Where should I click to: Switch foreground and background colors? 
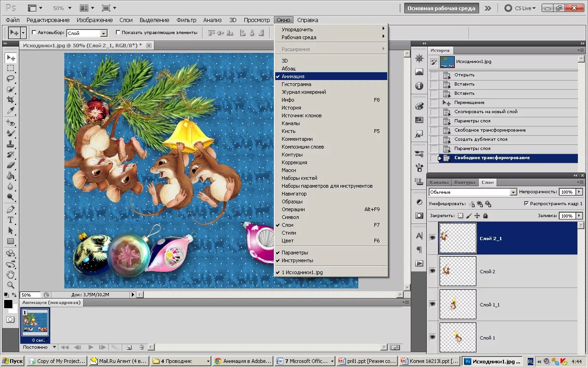pyautogui.click(x=15, y=295)
